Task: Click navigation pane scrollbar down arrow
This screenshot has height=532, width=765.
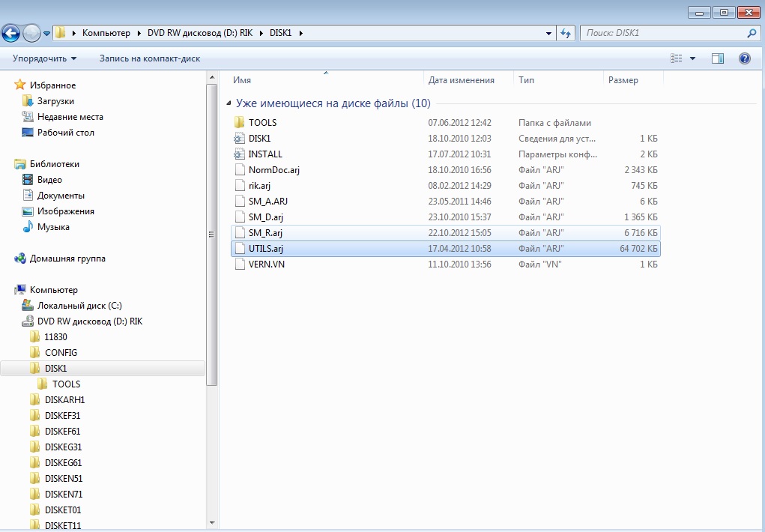Action: point(212,523)
